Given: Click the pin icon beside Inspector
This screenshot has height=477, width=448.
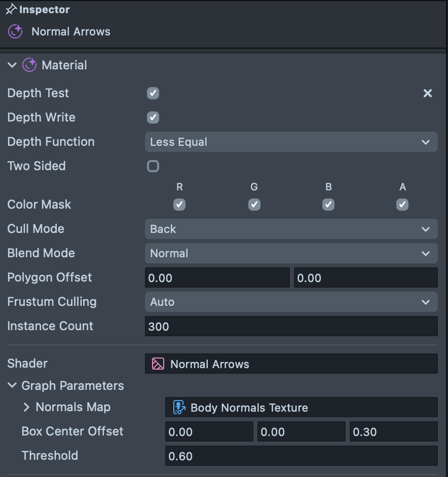Looking at the screenshot, I should pyautogui.click(x=11, y=10).
